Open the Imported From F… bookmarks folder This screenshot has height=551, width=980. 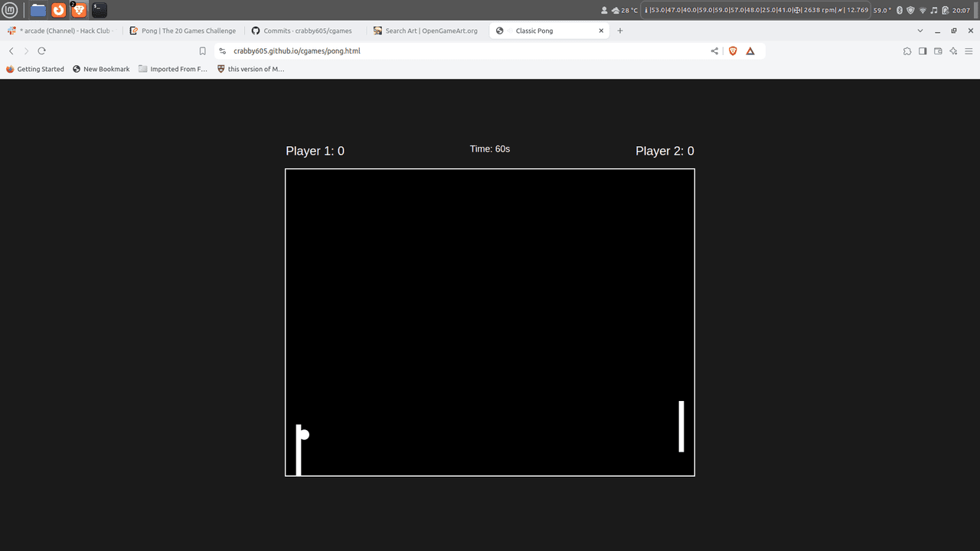tap(173, 69)
